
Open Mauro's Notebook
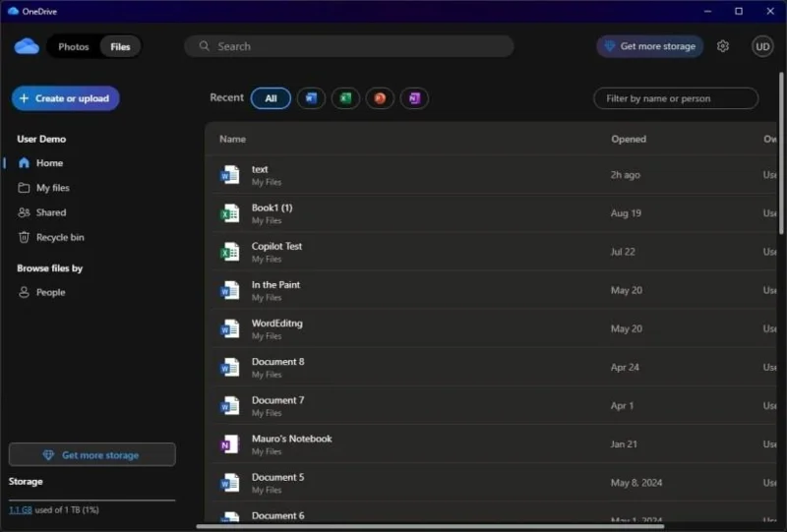291,439
